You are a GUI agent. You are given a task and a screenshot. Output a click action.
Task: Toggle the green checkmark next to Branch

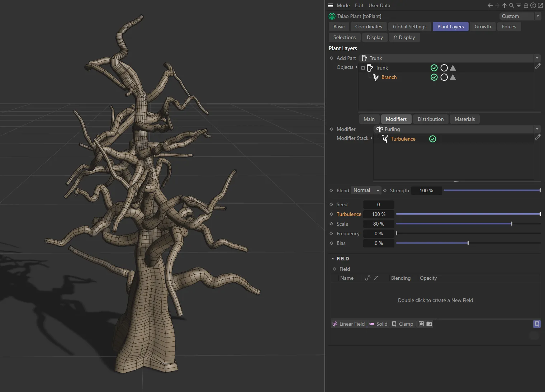pyautogui.click(x=434, y=77)
